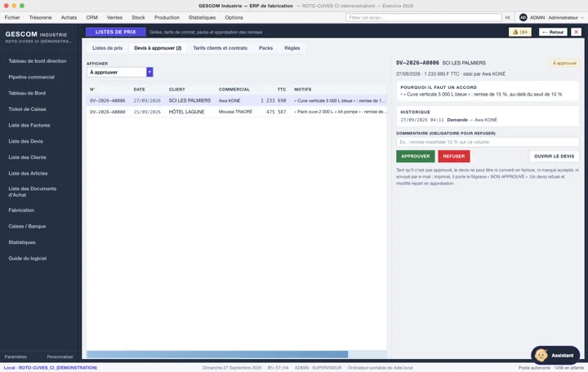Close the Listes de prix screen with the red X
588x372 pixels.
[576, 32]
